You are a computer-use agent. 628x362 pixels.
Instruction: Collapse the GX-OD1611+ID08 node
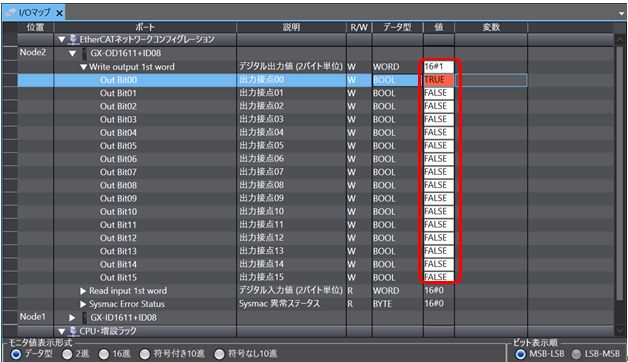(x=72, y=53)
